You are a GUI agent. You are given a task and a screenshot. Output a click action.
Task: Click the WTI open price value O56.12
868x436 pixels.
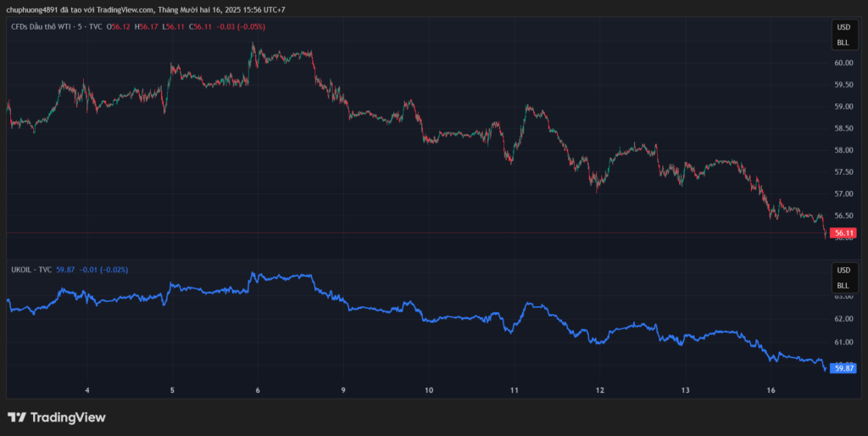coord(119,27)
